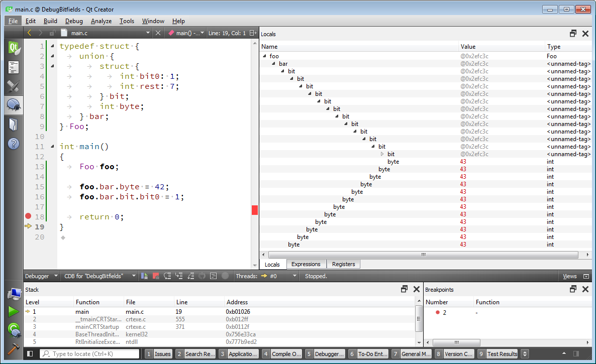Select the Debug mode bug icon
The image size is (596, 364).
click(x=14, y=105)
